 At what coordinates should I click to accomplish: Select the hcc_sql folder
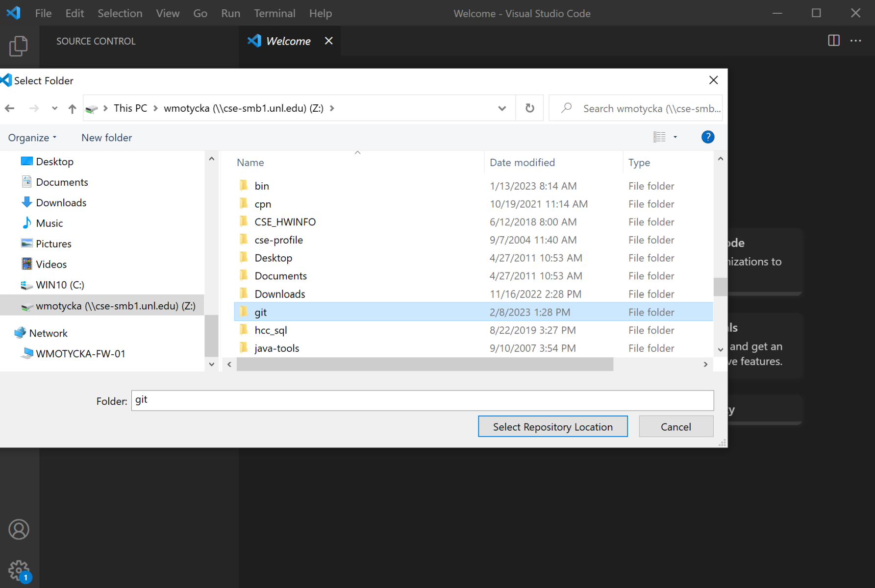coord(271,330)
